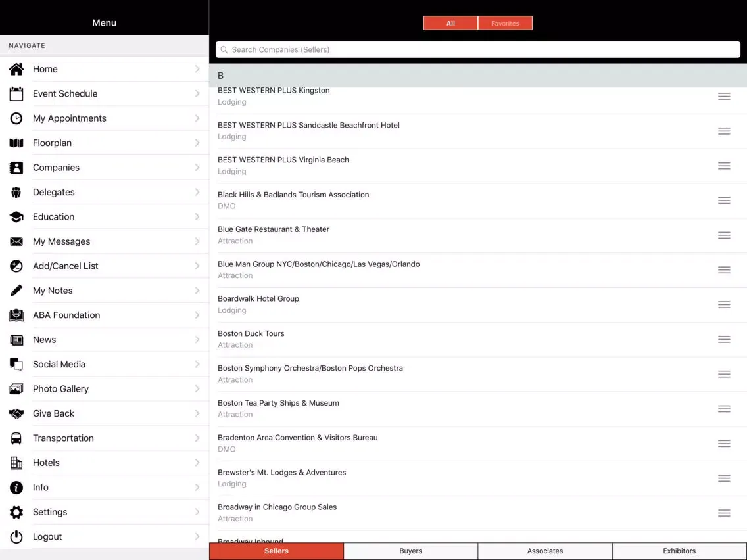Open BEST WESTERN PLUS Sandcastle Beachfront Hotel
747x560 pixels.
(x=478, y=131)
